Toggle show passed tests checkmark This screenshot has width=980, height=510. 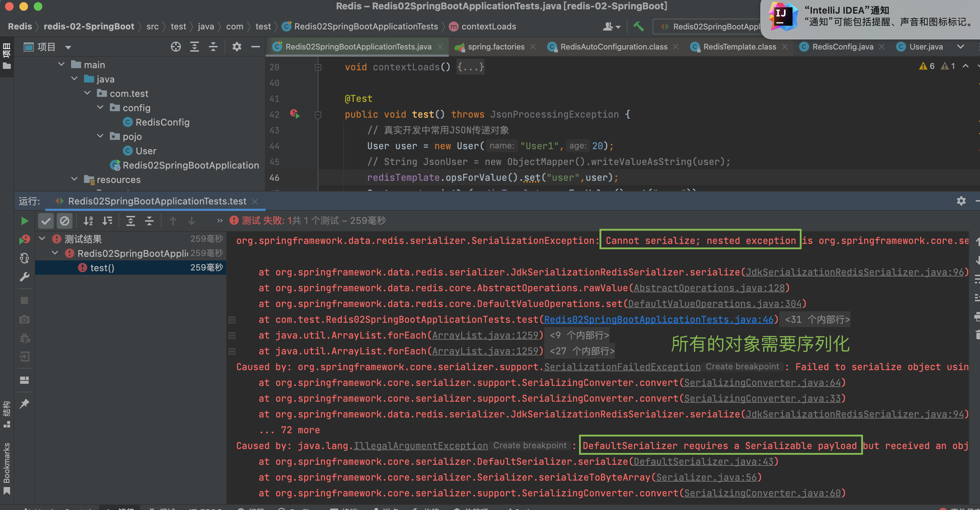(46, 221)
